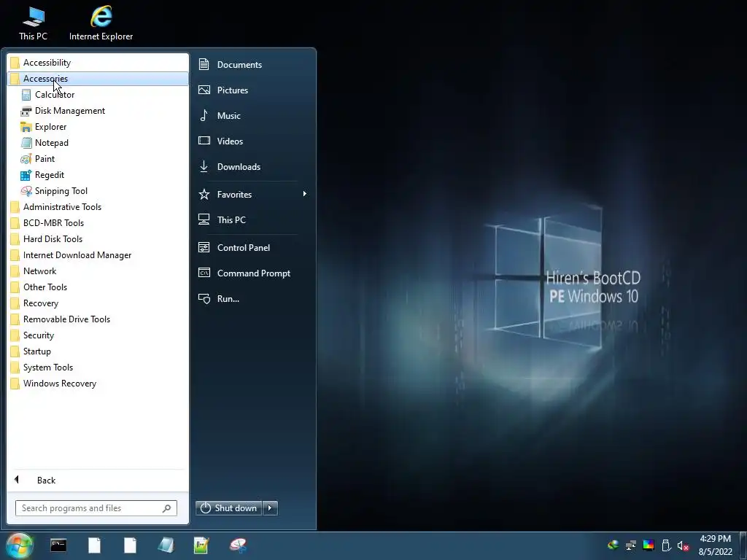
Task: Expand Hard Disk Tools folder
Action: [98, 239]
